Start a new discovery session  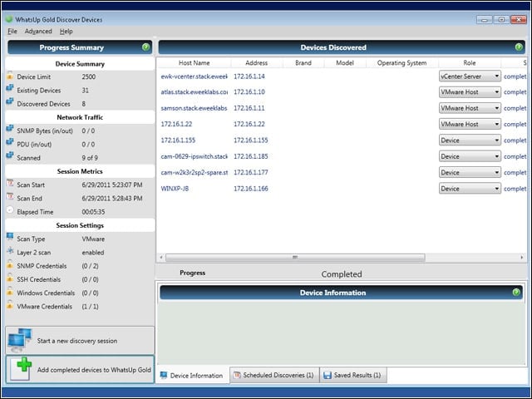80,340
